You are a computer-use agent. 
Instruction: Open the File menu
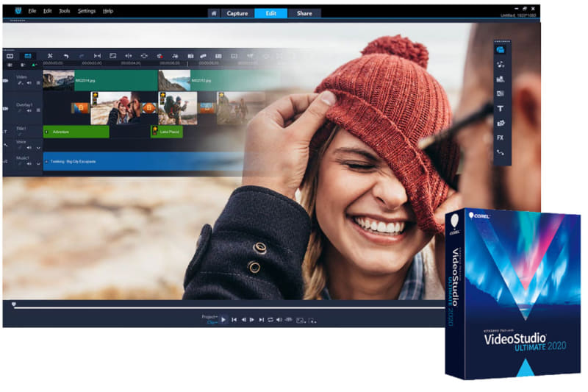coord(32,11)
